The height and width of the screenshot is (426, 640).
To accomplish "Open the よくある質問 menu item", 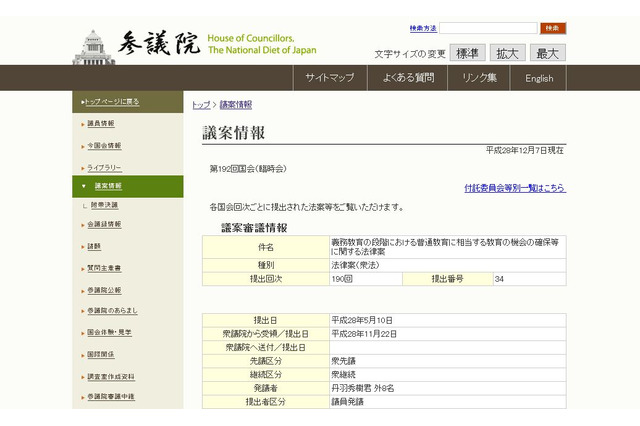I will click(x=408, y=78).
